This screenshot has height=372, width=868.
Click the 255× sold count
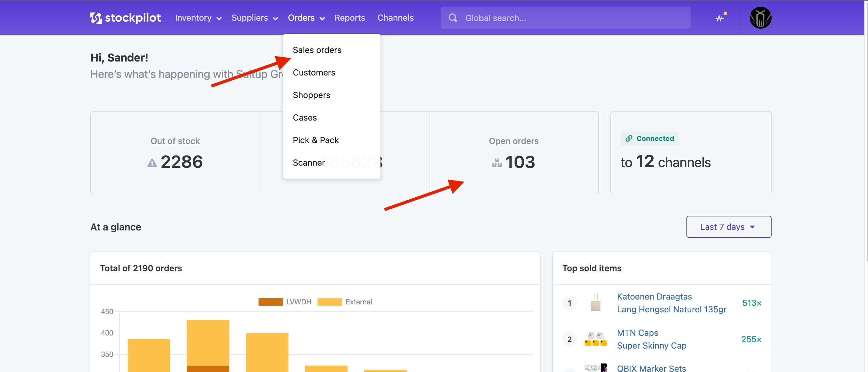(751, 339)
